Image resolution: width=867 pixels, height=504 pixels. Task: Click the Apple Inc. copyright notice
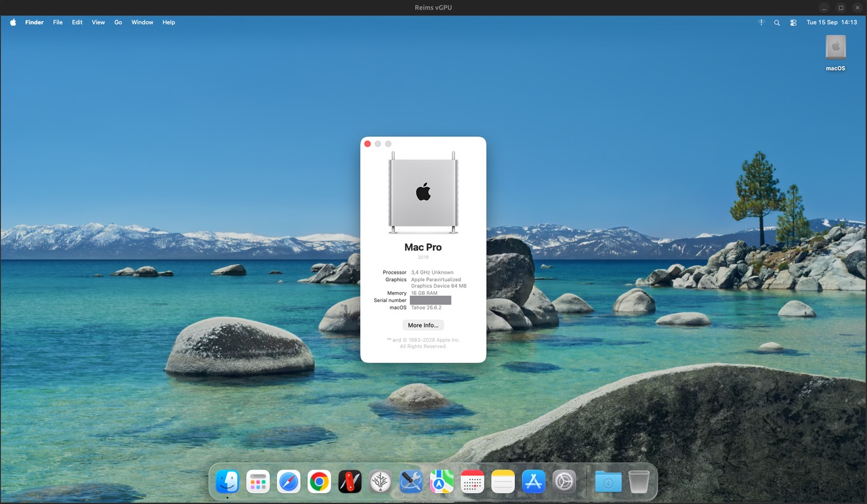pyautogui.click(x=423, y=343)
